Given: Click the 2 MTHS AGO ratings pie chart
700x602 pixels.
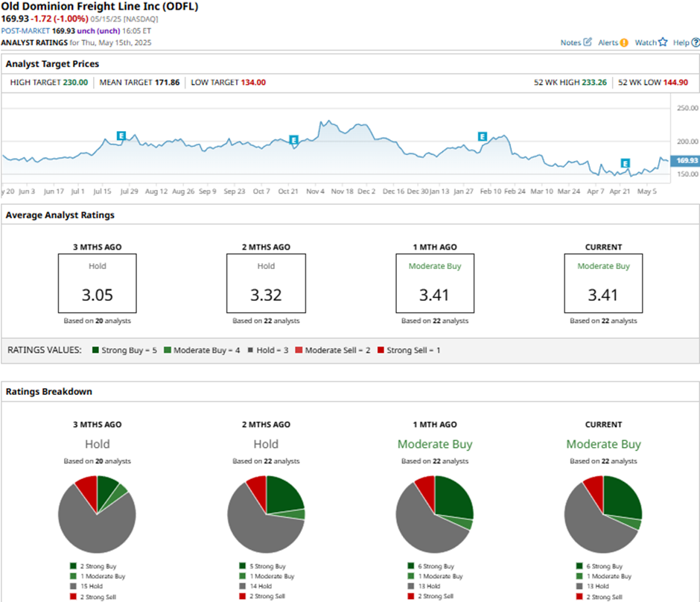Looking at the screenshot, I should pyautogui.click(x=266, y=513).
